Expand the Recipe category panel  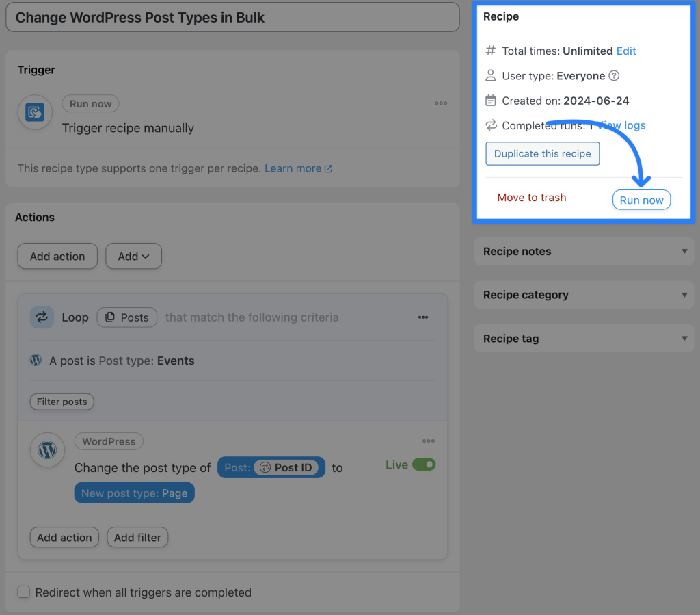(584, 295)
